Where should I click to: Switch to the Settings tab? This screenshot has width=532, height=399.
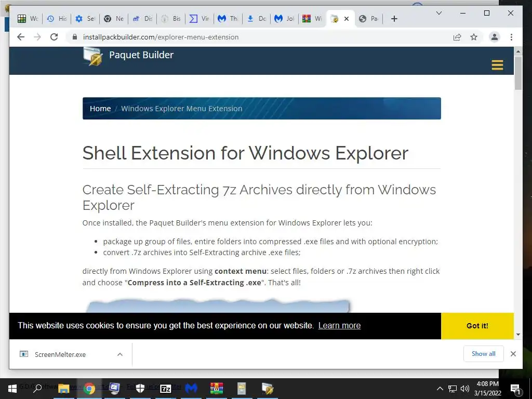tap(85, 19)
